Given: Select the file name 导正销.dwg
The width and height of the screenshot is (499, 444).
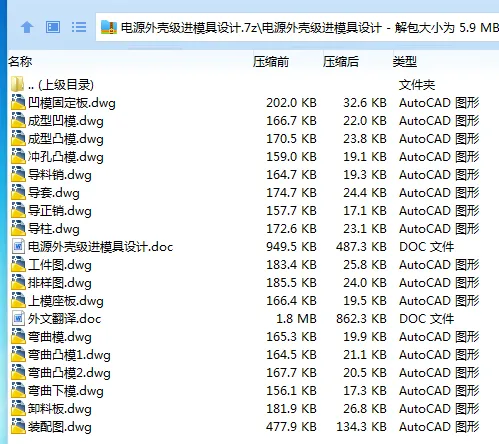Looking at the screenshot, I should [60, 211].
